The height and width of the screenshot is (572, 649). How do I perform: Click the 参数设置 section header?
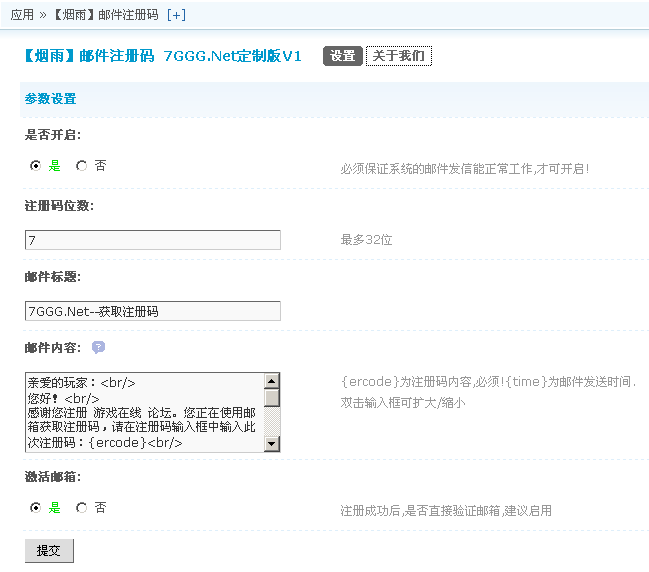[50, 99]
